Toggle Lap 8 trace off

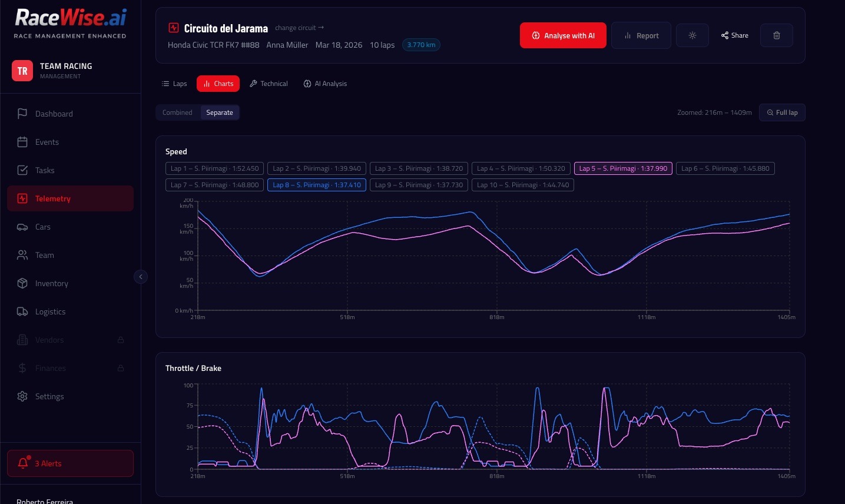pyautogui.click(x=317, y=185)
